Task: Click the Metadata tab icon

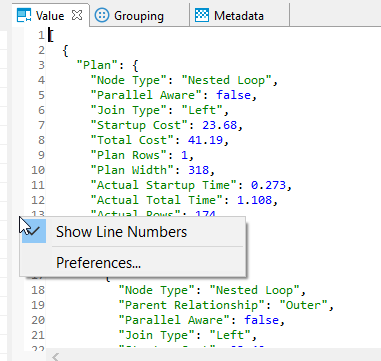Action: (x=202, y=15)
